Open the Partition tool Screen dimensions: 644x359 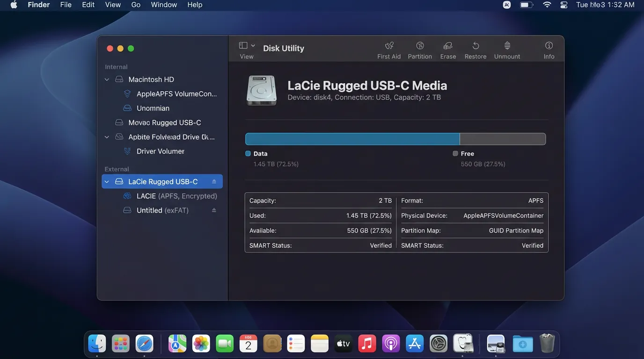[420, 50]
